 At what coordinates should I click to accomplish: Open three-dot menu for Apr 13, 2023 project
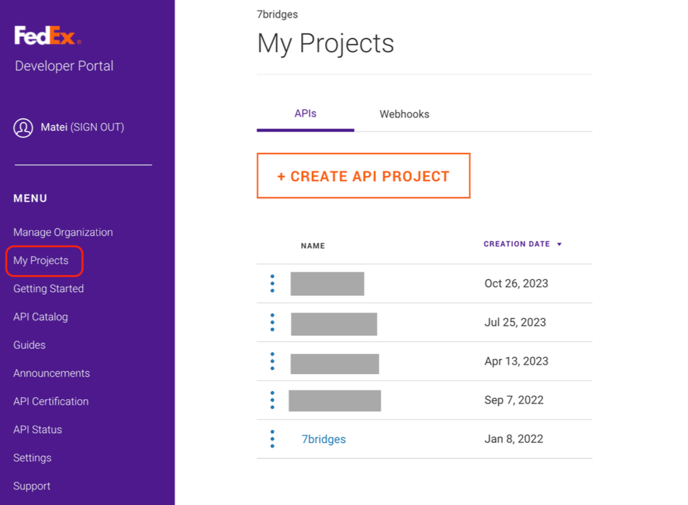coord(272,361)
